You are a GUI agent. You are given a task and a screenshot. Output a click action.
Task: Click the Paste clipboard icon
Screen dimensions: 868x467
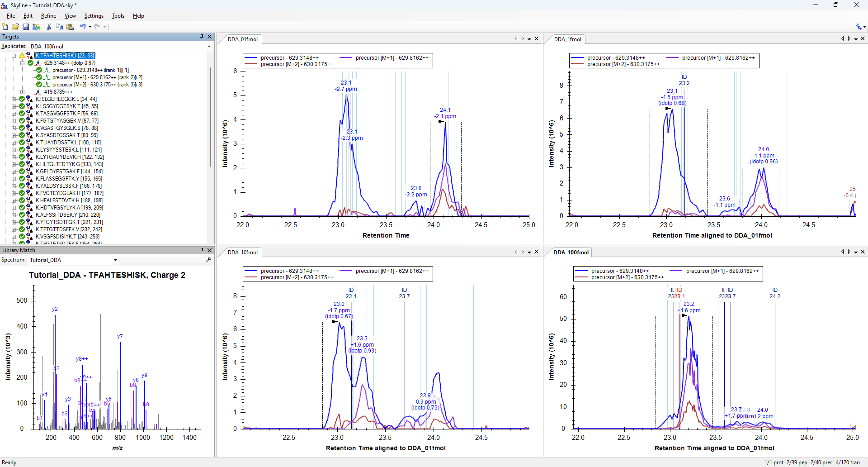70,27
